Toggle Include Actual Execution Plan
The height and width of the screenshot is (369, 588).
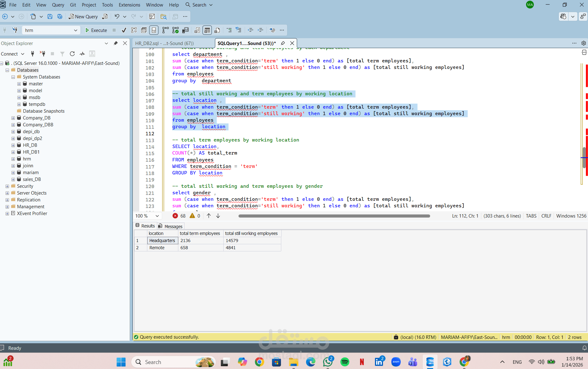pos(166,30)
